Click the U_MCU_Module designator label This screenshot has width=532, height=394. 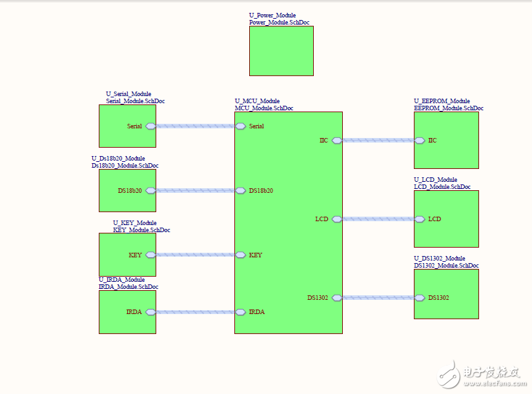(257, 101)
